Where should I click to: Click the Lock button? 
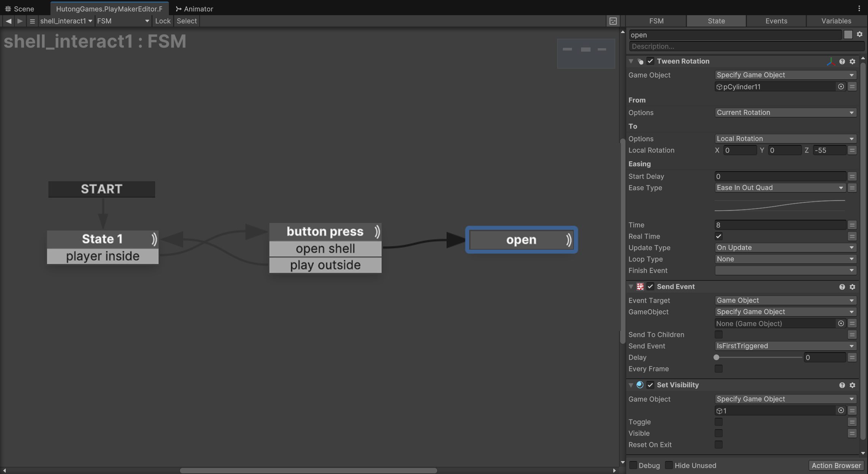(163, 21)
